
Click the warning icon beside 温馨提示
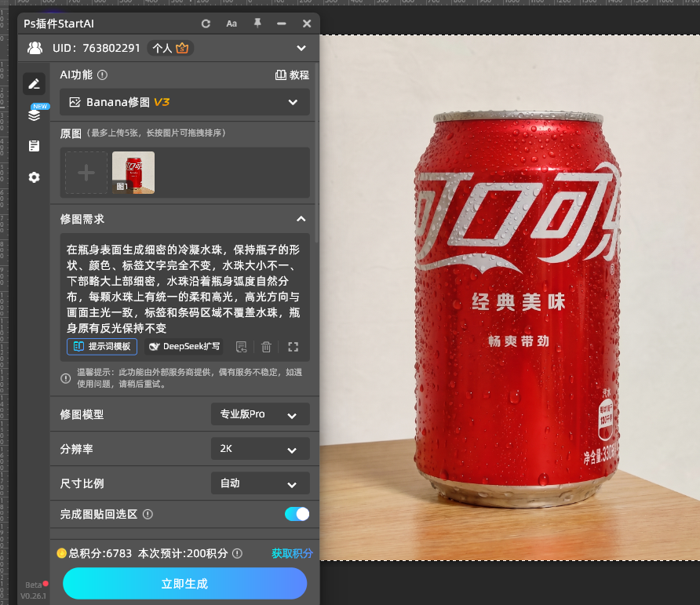click(66, 378)
